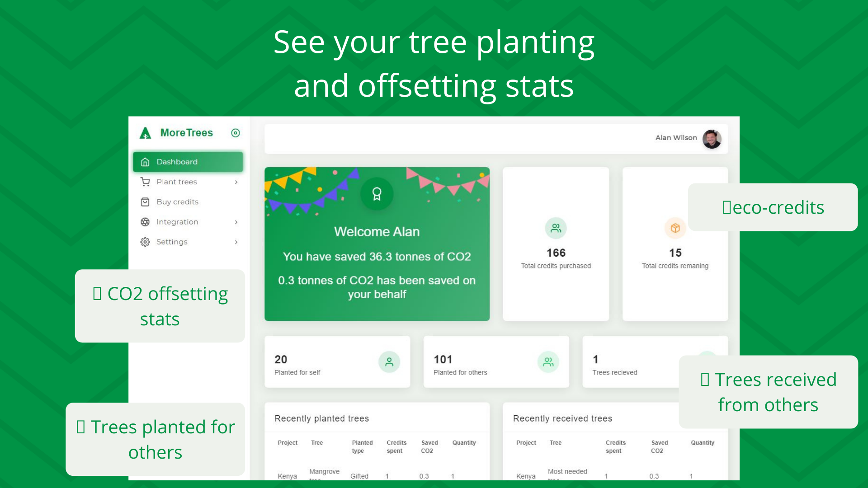Open the Buy credits menu item
The height and width of the screenshot is (488, 868).
click(177, 202)
